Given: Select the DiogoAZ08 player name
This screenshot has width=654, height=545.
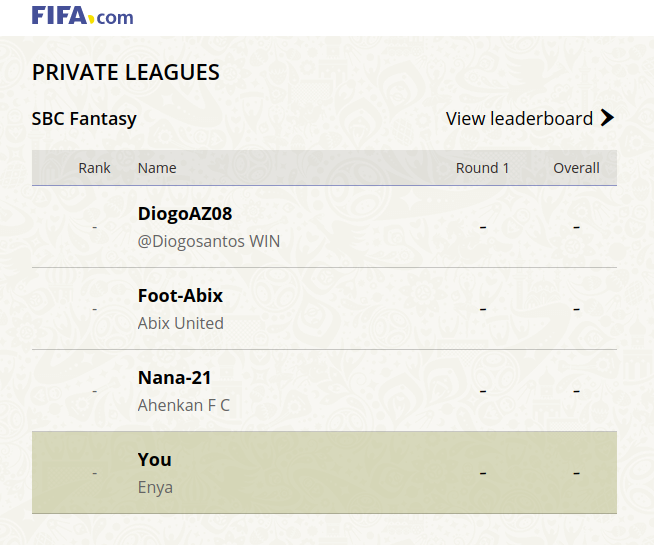Looking at the screenshot, I should [x=185, y=214].
